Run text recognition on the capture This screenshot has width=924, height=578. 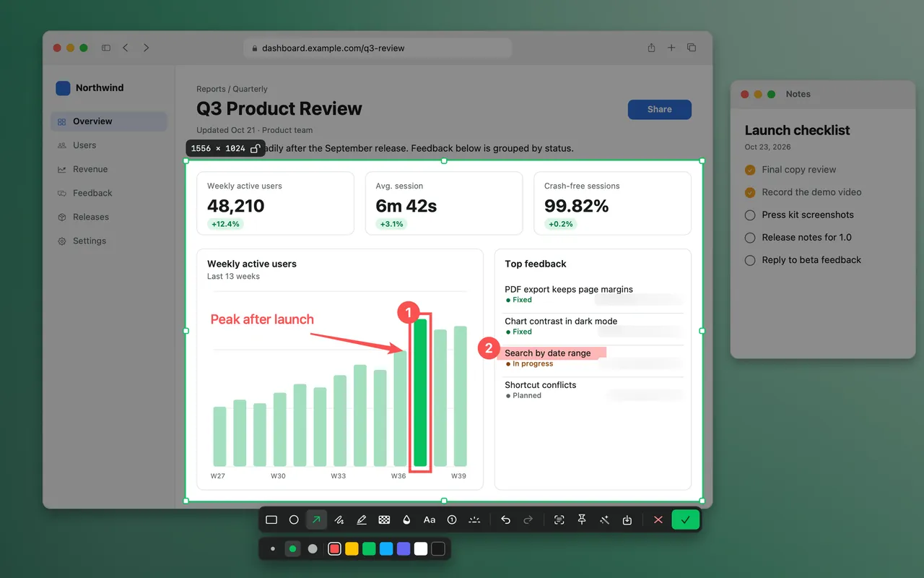[x=559, y=519]
